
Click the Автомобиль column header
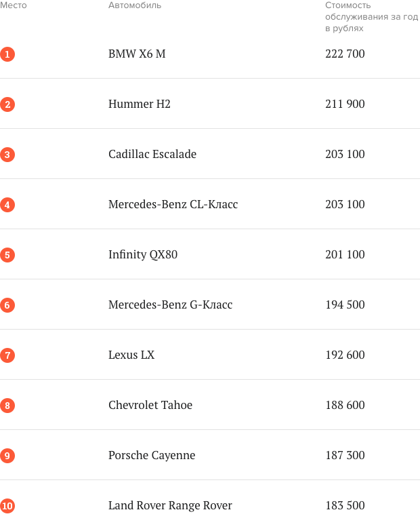click(x=135, y=5)
